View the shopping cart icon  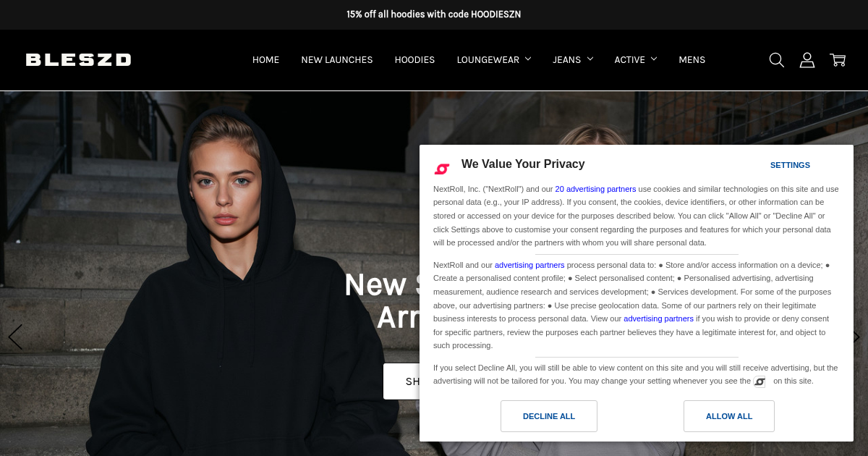tap(838, 60)
